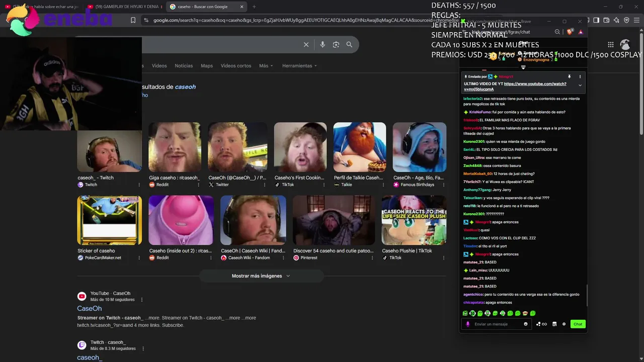Open emoji picker in chat input
Image resolution: width=644 pixels, height=362 pixels.
(x=526, y=324)
